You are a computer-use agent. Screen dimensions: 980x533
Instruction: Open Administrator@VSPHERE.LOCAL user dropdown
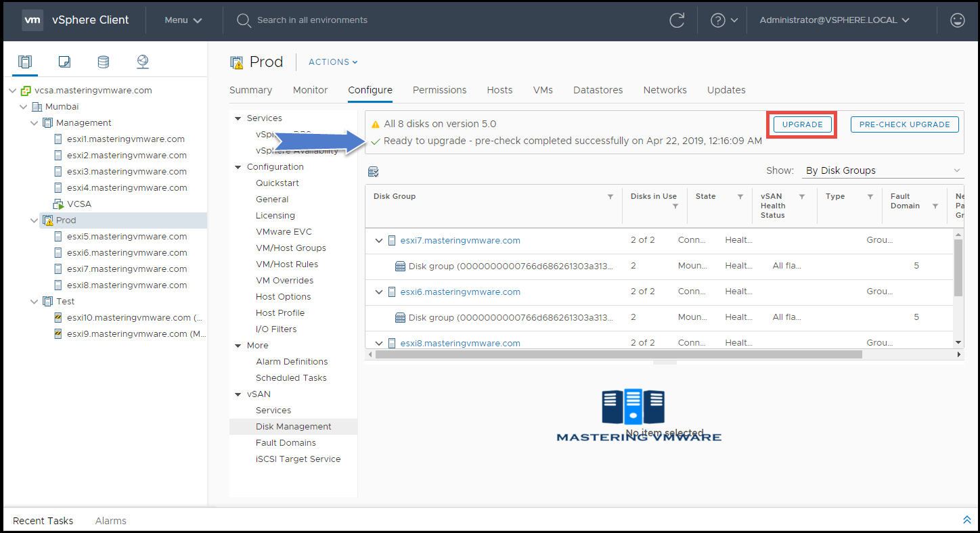(834, 20)
